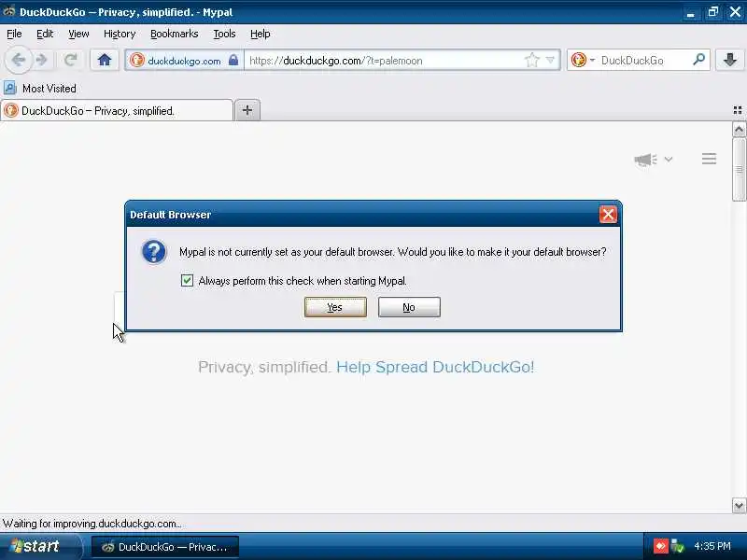This screenshot has height=560, width=747.
Task: Click the red system tray icon
Action: [660, 546]
